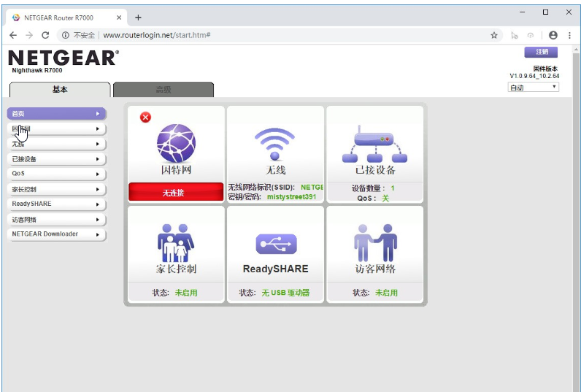Switch to the 高级 tab

(163, 90)
